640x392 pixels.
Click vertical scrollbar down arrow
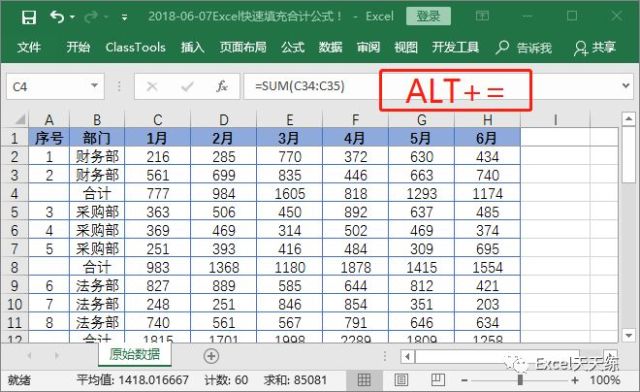tap(628, 336)
